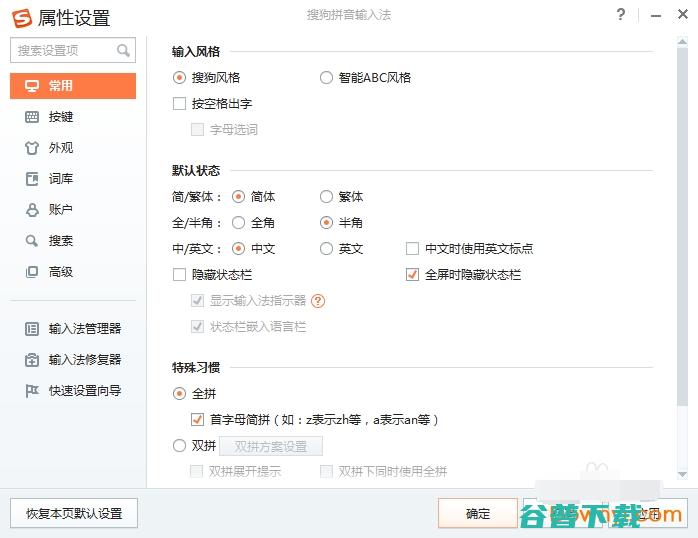Open the 常用 settings tab
This screenshot has width=698, height=538.
[x=73, y=86]
